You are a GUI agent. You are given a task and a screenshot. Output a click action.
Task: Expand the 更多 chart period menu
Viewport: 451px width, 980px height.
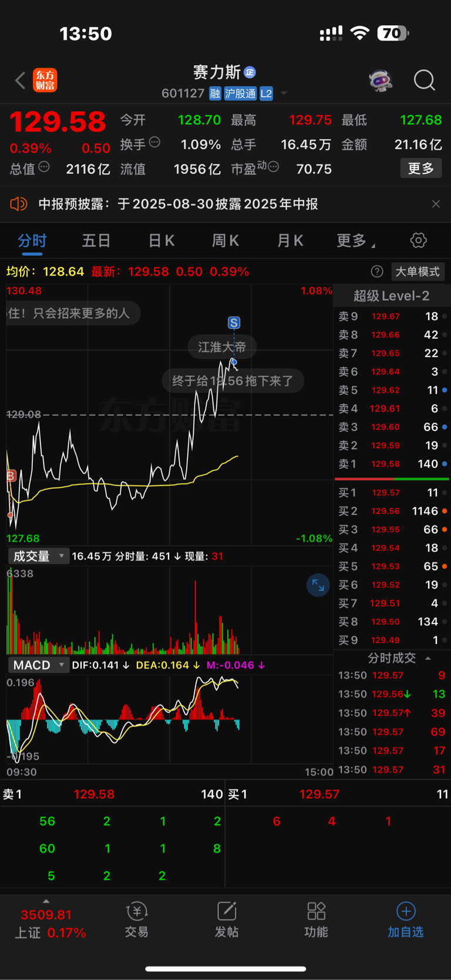(356, 241)
